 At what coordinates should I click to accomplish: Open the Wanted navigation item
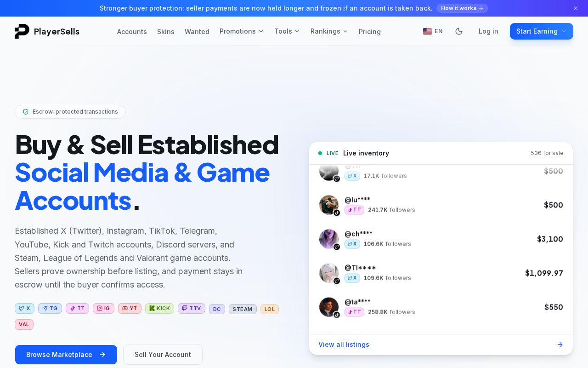[x=197, y=32]
